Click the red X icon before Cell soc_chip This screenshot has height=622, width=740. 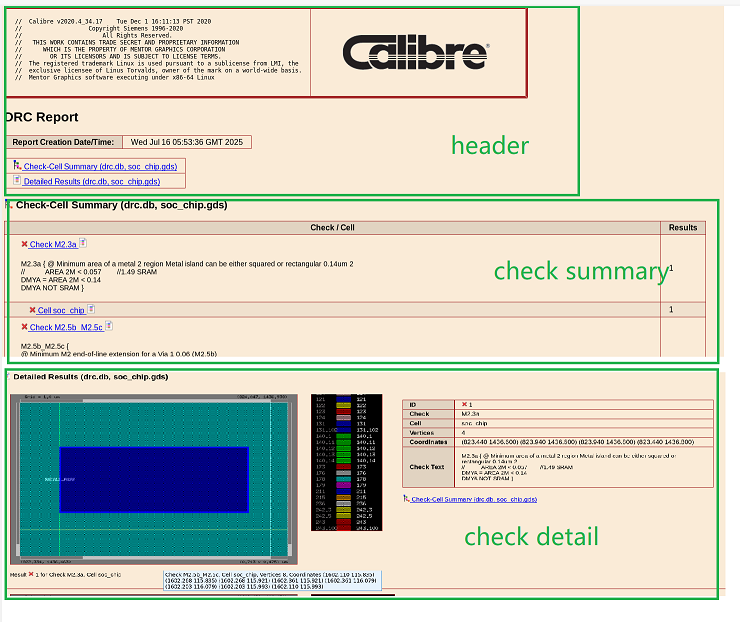click(x=32, y=311)
